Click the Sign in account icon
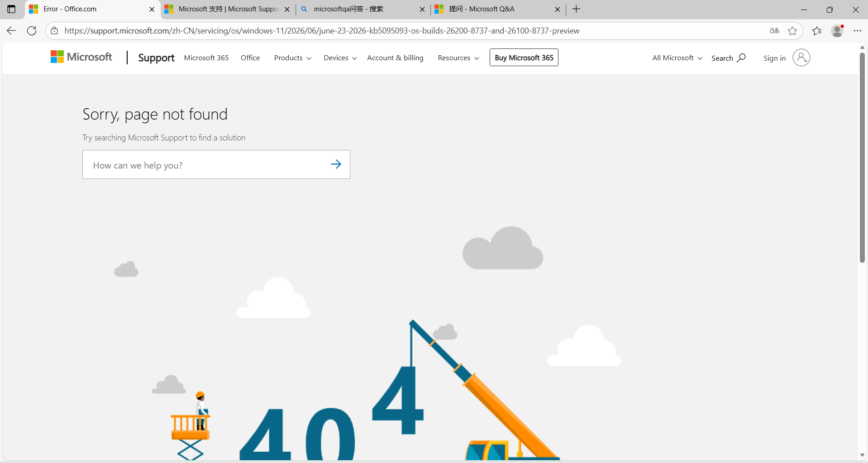Screen dimensions: 868x463 tap(801, 58)
